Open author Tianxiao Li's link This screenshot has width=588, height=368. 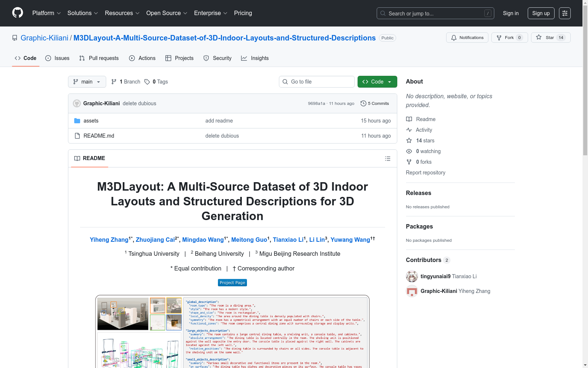click(x=288, y=240)
